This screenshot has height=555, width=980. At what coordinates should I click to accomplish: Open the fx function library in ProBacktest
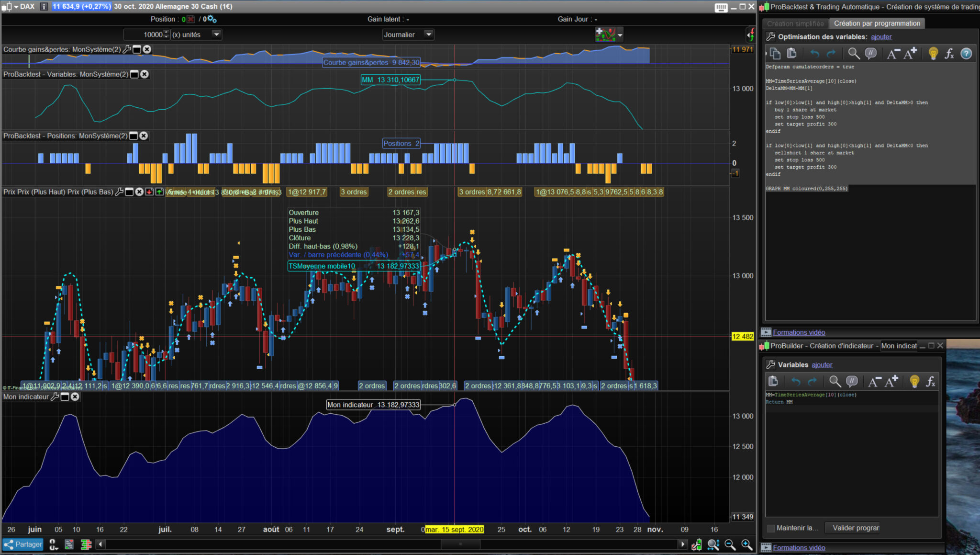949,54
